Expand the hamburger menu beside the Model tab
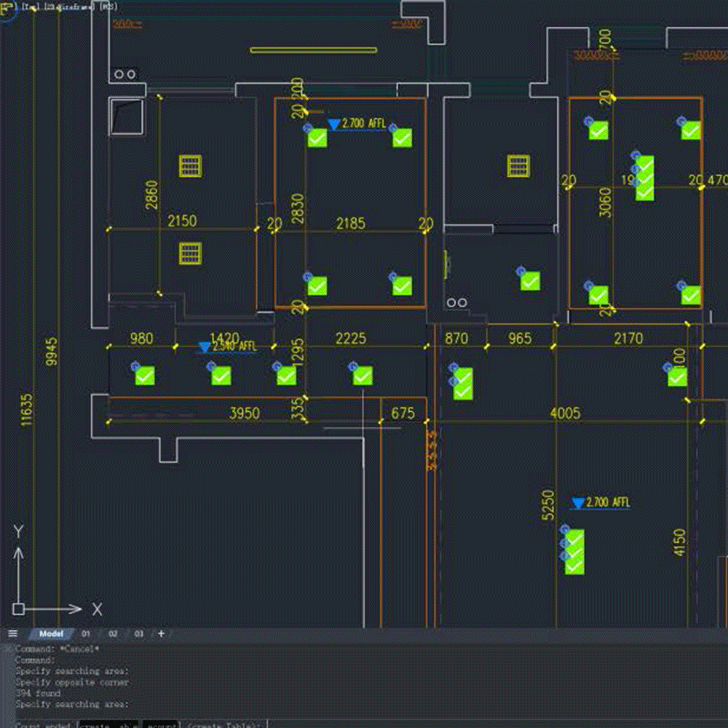The image size is (728, 728). 12,633
